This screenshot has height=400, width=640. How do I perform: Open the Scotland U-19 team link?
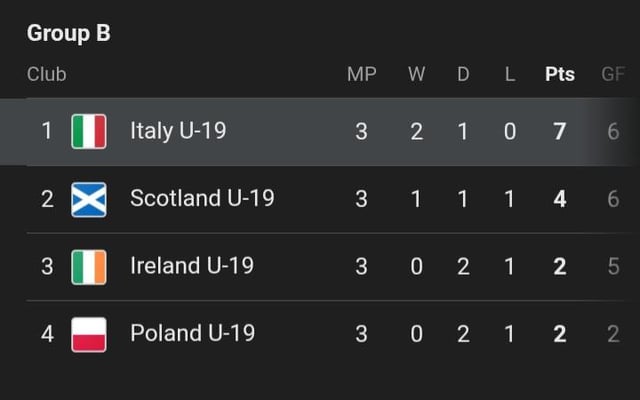202,199
